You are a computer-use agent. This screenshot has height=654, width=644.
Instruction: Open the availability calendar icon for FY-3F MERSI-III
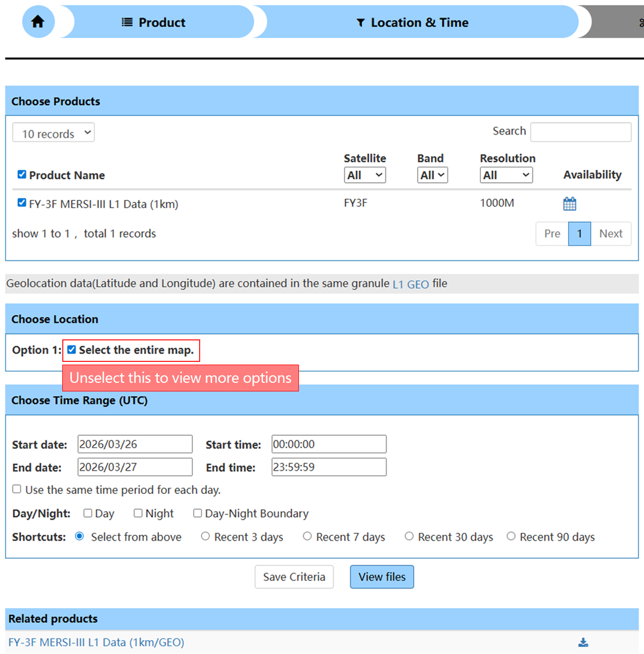569,204
